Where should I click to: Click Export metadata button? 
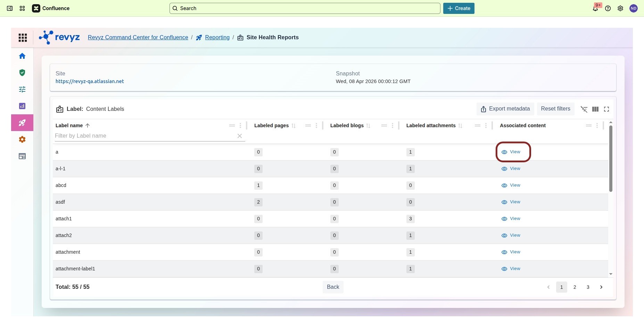[x=505, y=109]
